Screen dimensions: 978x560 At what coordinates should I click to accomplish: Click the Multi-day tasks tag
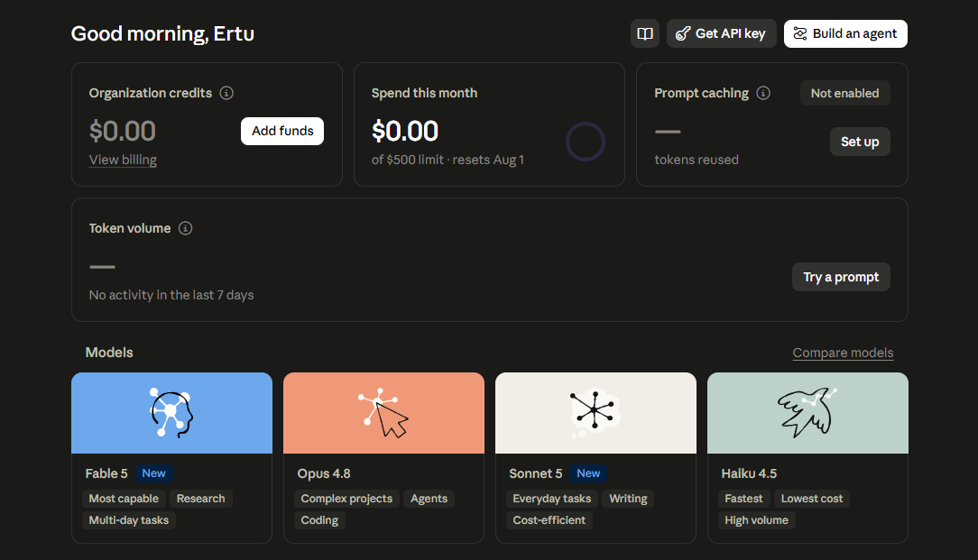pos(128,520)
